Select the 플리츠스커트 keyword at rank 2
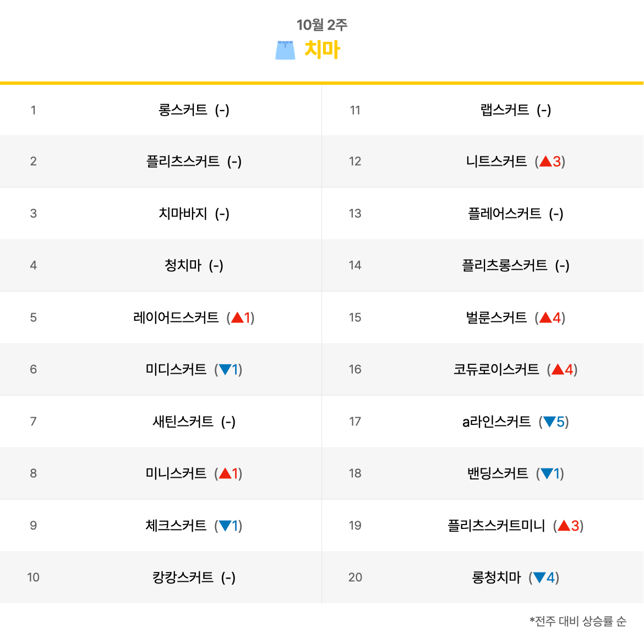This screenshot has height=644, width=644. (183, 161)
